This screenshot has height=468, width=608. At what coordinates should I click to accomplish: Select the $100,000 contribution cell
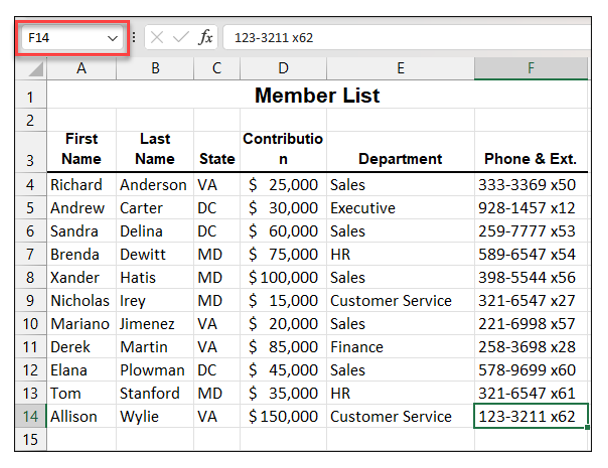tap(283, 278)
